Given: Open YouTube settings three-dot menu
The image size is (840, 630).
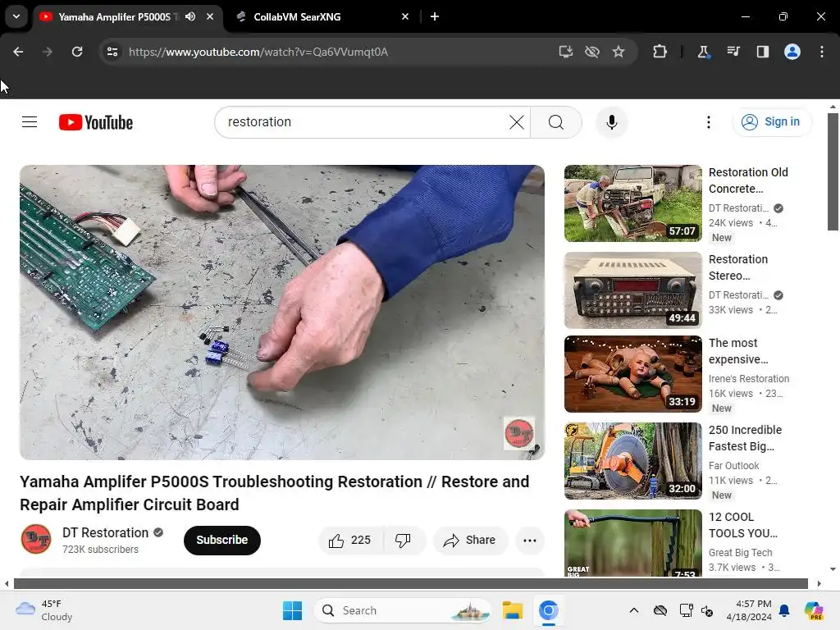Looking at the screenshot, I should pos(708,122).
